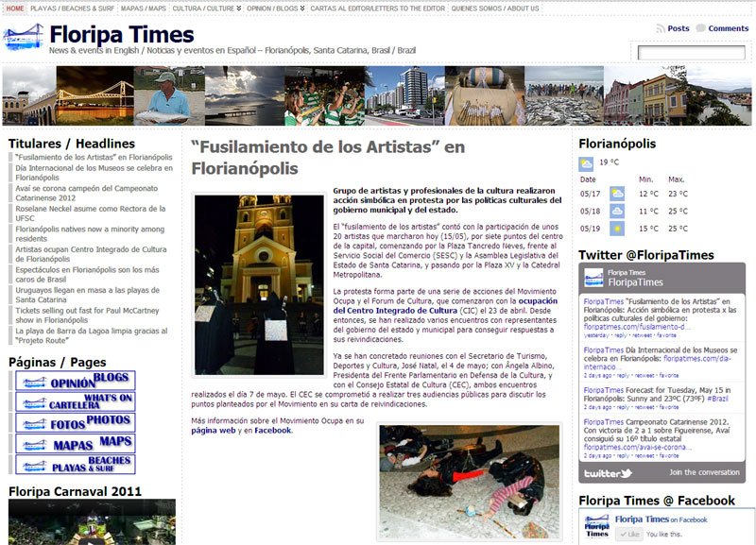The image size is (756, 545).
Task: Open the floripatimes.com/avai-se-corona tweet link
Action: coord(637,447)
